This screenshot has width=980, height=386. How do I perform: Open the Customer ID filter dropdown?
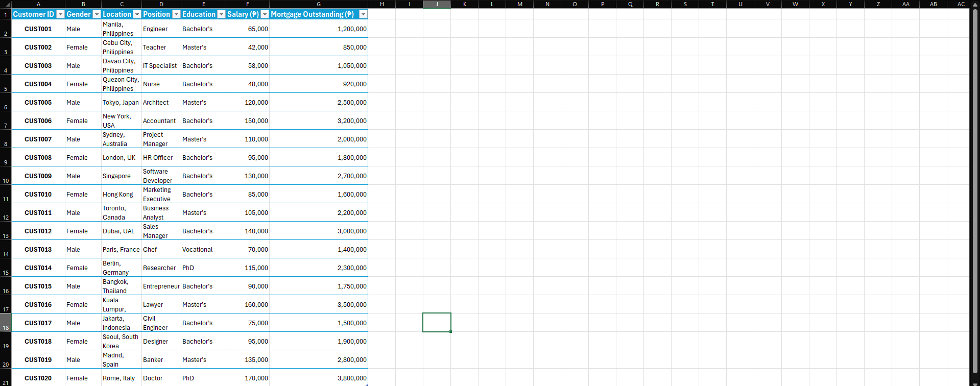point(60,14)
